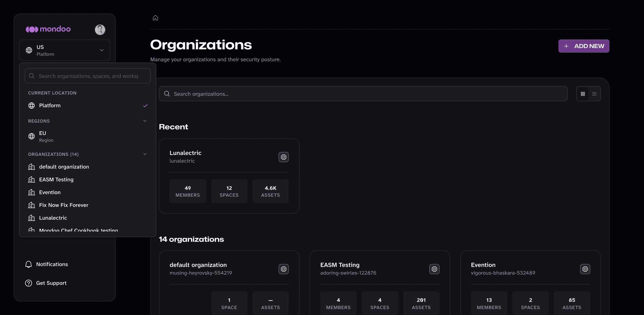This screenshot has height=315, width=644.
Task: Click the ADD NEW button
Action: [x=584, y=46]
